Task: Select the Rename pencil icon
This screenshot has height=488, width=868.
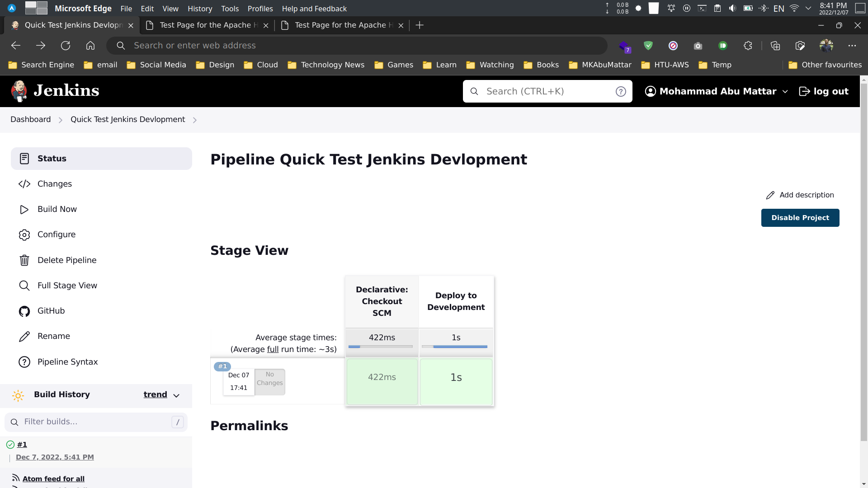Action: pyautogui.click(x=24, y=336)
